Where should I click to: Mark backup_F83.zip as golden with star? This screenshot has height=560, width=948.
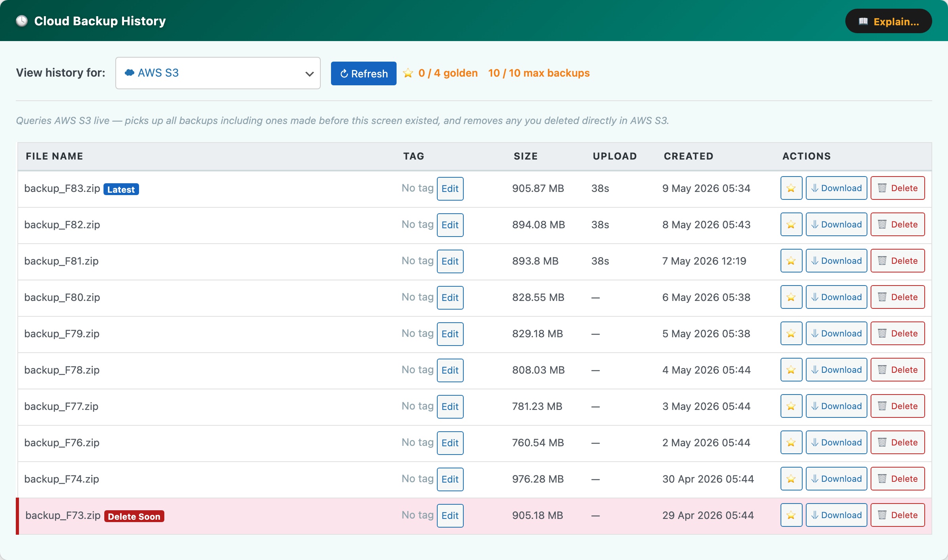pyautogui.click(x=791, y=188)
